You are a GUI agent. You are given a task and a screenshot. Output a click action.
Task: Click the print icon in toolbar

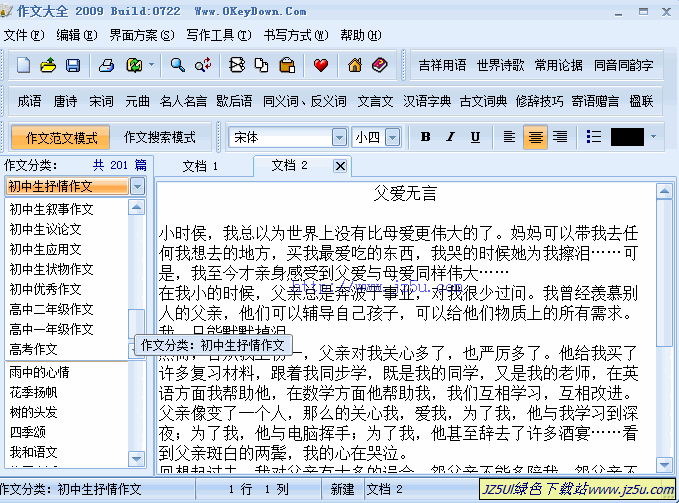tap(106, 66)
